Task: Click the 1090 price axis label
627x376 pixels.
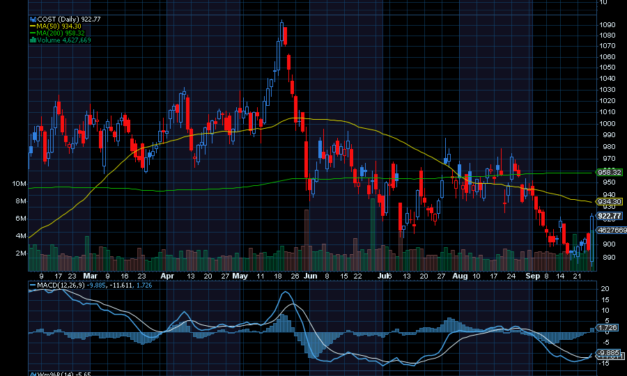Action: click(x=607, y=25)
